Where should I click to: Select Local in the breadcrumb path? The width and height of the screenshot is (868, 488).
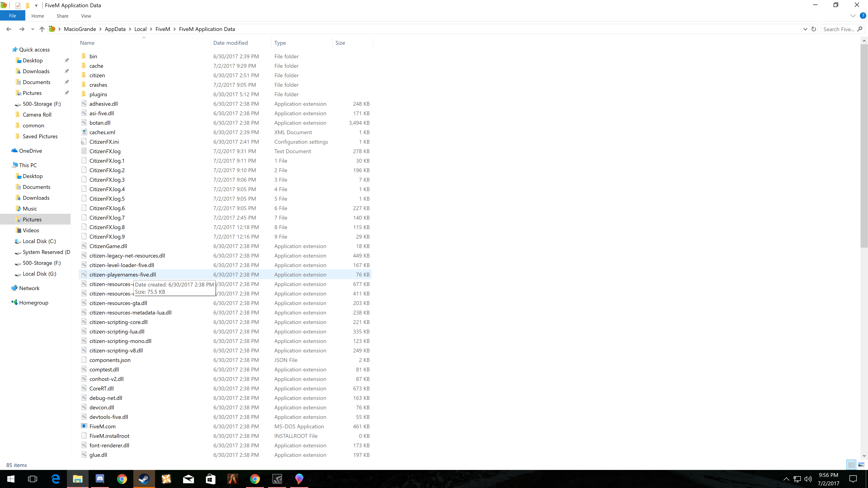[x=140, y=29]
